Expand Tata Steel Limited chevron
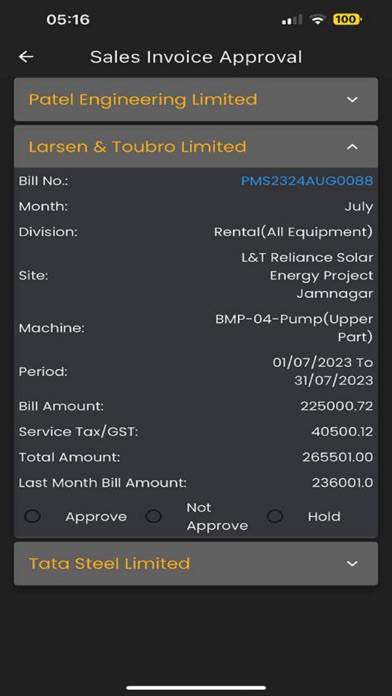 pyautogui.click(x=352, y=564)
